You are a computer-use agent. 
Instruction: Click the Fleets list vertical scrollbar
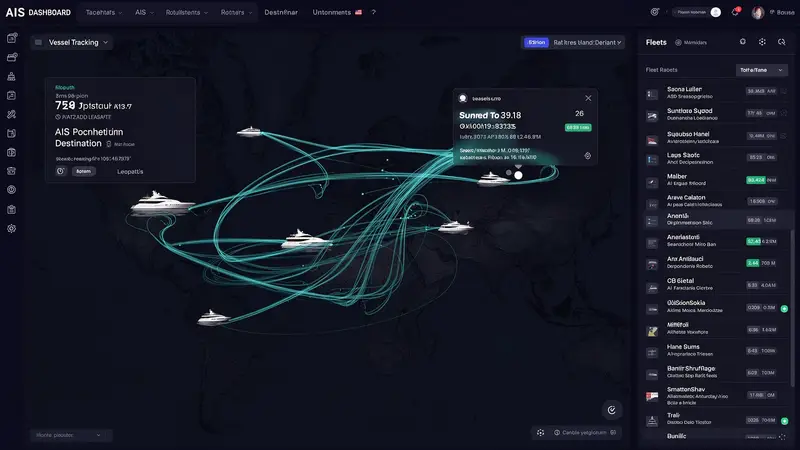click(792, 306)
